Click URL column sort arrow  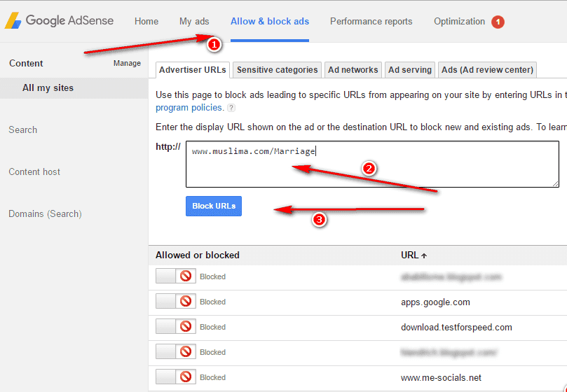[424, 255]
